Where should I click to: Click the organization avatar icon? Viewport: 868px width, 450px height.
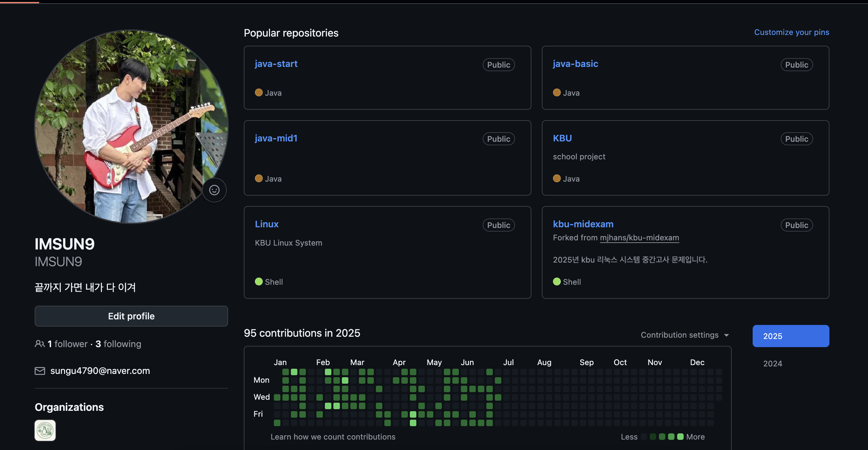(45, 430)
